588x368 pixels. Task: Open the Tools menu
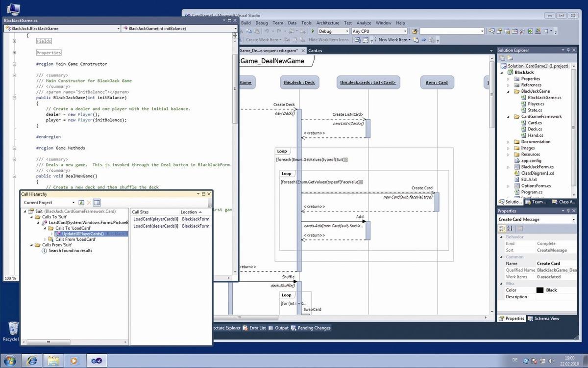click(x=306, y=23)
